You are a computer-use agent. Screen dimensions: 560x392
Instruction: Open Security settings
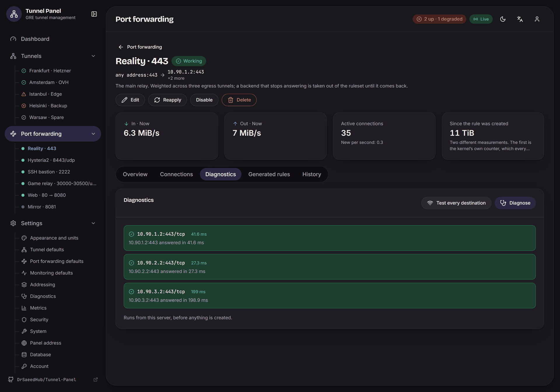(39, 320)
